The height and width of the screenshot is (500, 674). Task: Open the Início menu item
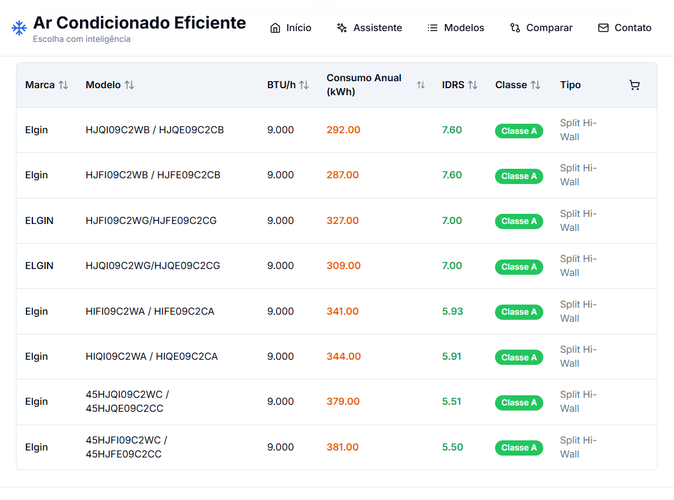coord(291,28)
